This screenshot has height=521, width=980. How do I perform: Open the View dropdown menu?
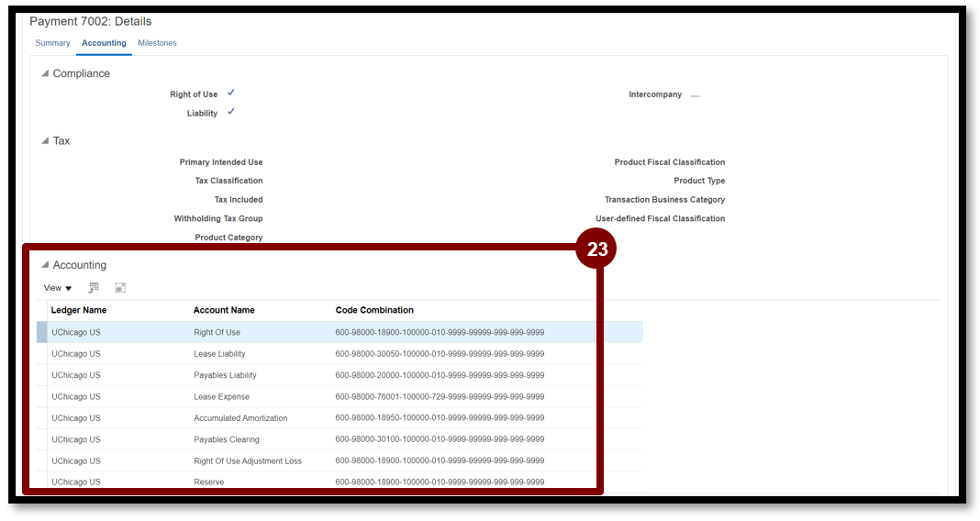pyautogui.click(x=58, y=288)
